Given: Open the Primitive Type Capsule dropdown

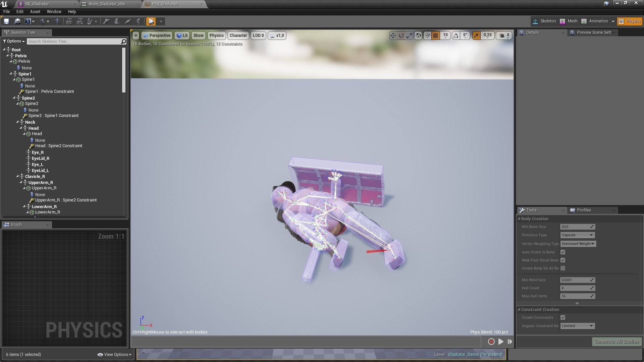Looking at the screenshot, I should click(577, 235).
